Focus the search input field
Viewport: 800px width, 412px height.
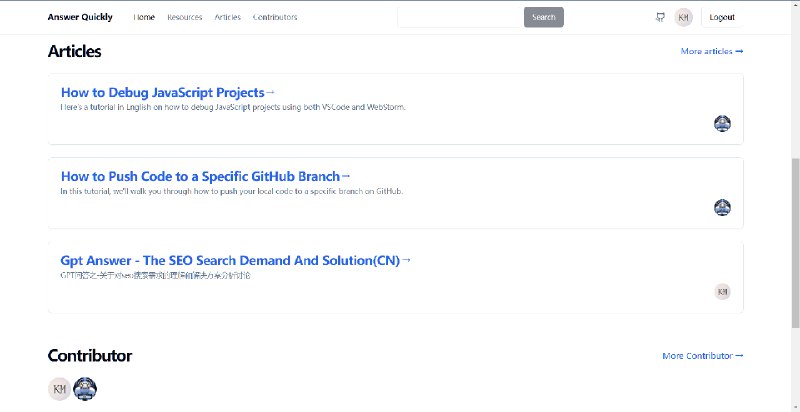(x=461, y=17)
